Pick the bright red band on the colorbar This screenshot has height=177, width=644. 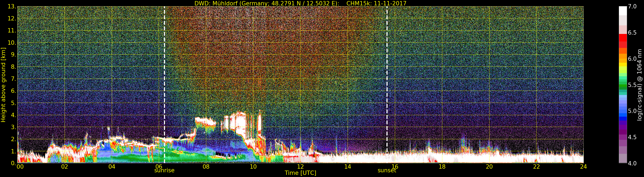tap(623, 38)
